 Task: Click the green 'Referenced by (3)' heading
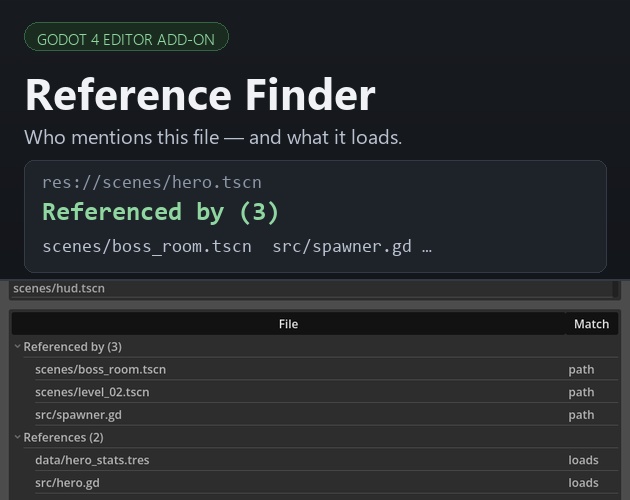[x=161, y=212]
